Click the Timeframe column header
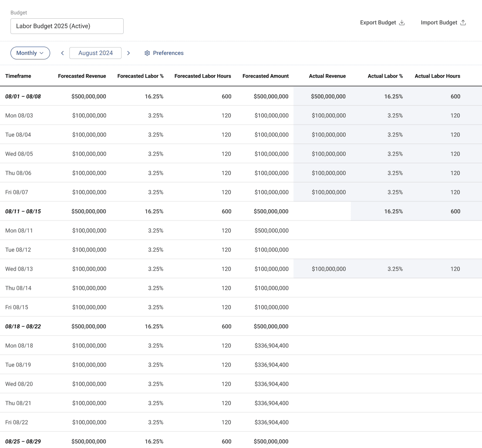Viewport: 482px width, 448px height. [x=18, y=76]
